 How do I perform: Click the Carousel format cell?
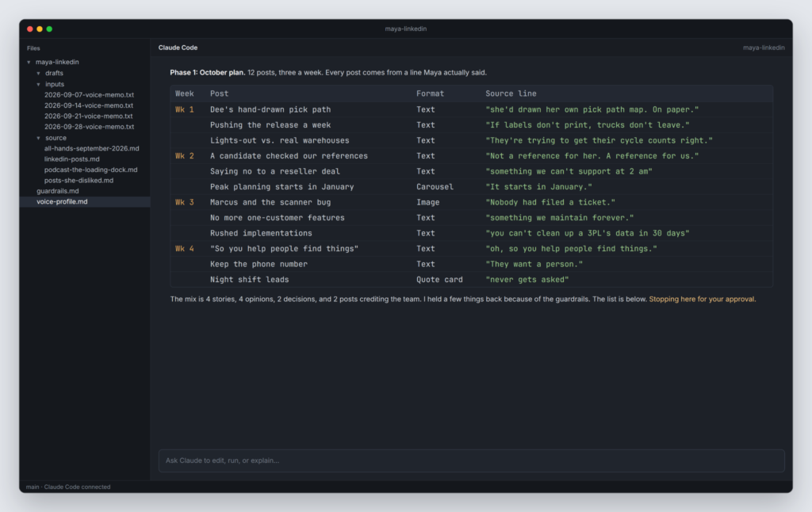435,187
